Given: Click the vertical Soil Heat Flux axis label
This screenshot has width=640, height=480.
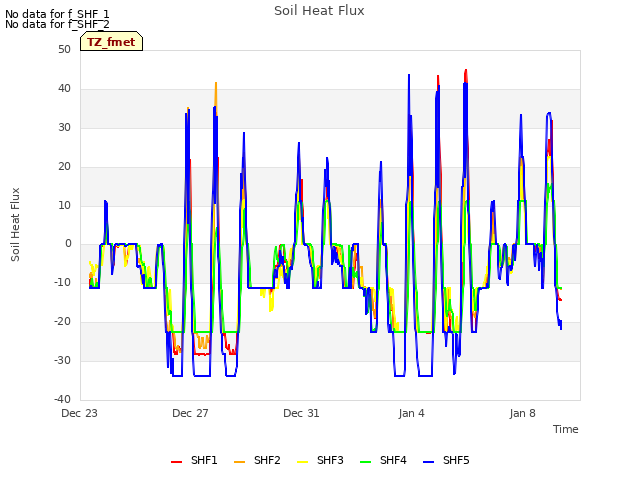Looking at the screenshot, I should pos(15,224).
